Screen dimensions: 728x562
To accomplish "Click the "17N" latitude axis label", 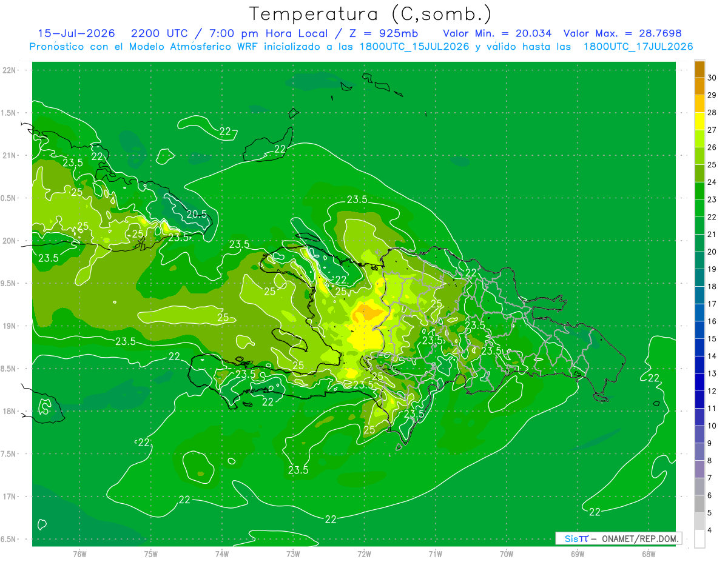I will (x=9, y=497).
